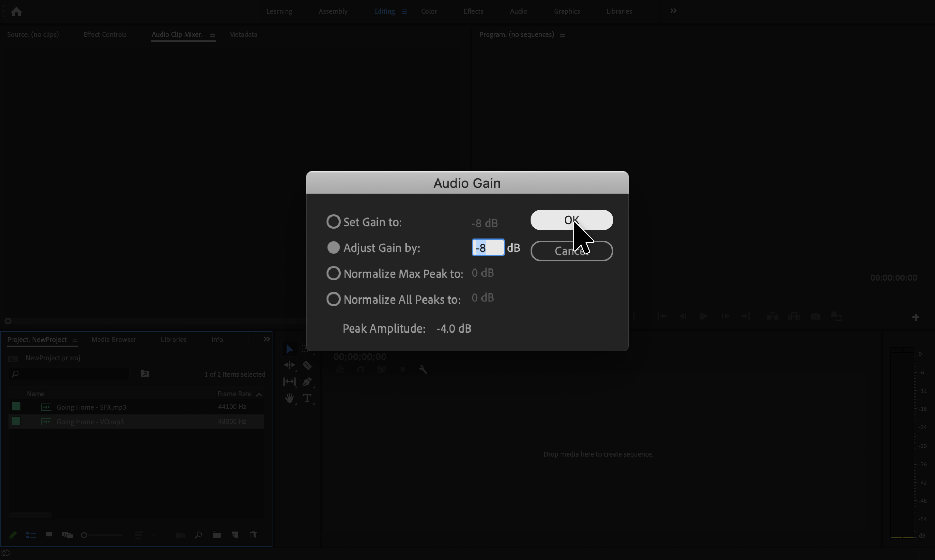Select the Set Gain to radio button
Image resolution: width=935 pixels, height=560 pixels.
[333, 222]
